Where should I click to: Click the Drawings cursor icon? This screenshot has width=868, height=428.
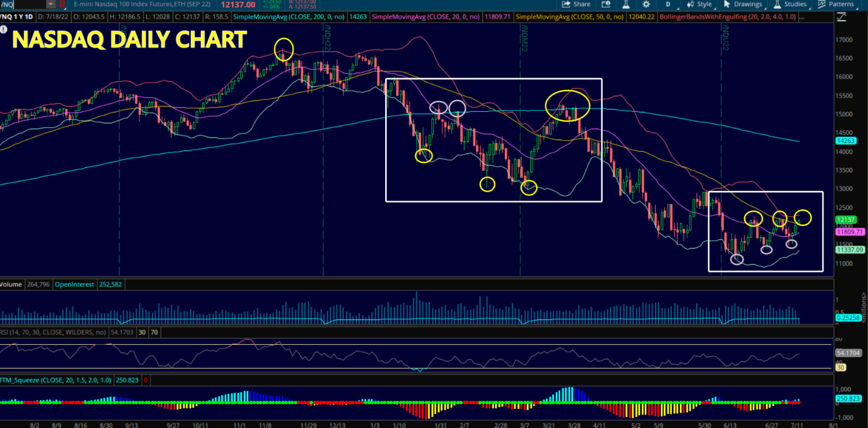coord(727,4)
